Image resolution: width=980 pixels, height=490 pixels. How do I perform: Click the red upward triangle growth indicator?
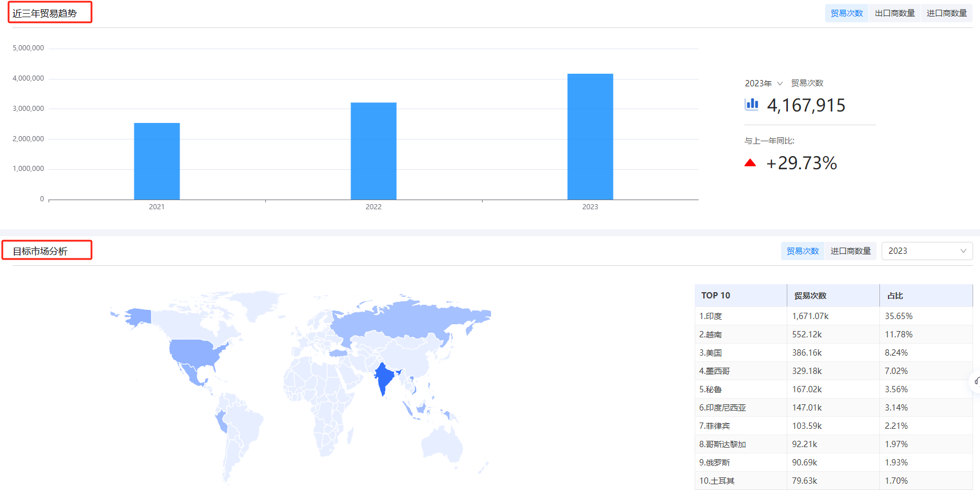click(750, 163)
